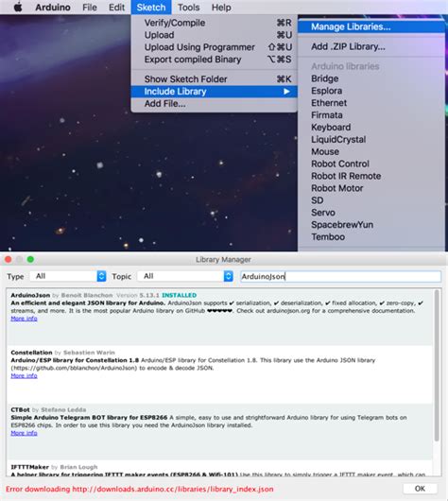Open the Help menu
Screen dimensions: 448x501
[x=221, y=7]
